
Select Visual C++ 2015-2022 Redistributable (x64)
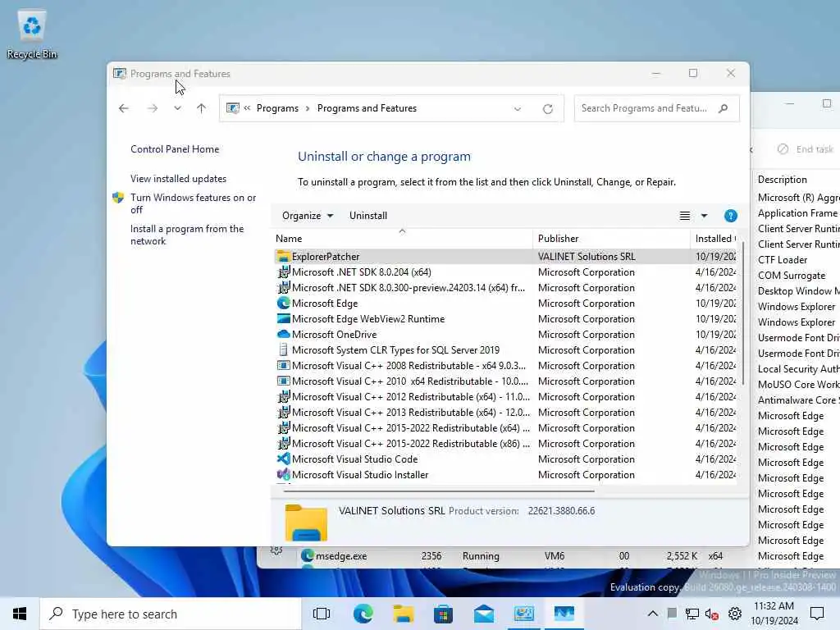click(x=505, y=427)
